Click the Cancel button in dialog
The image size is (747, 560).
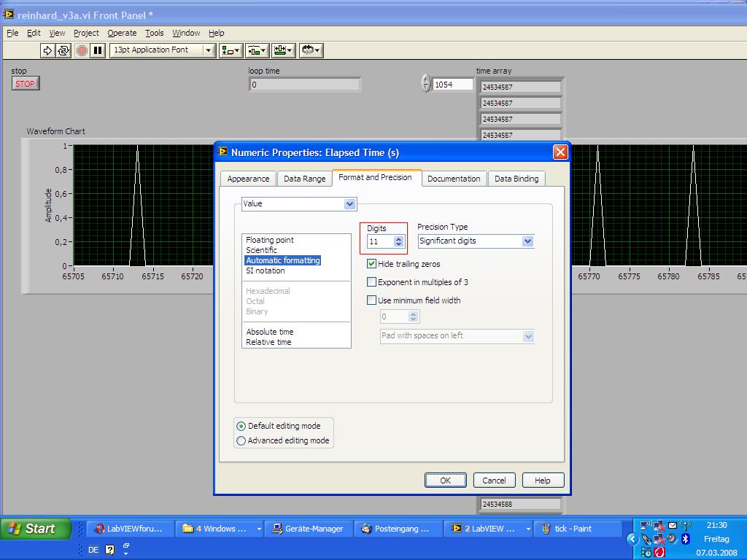(x=494, y=480)
